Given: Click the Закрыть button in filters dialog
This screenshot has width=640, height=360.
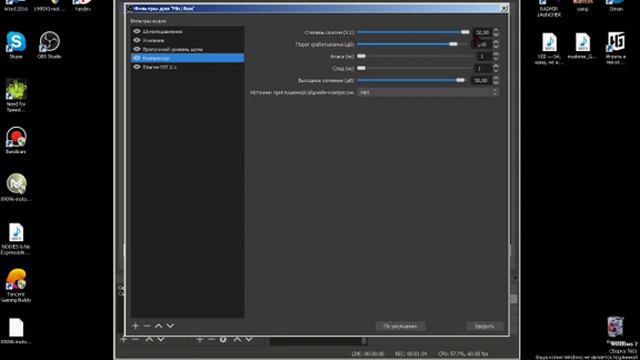Looking at the screenshot, I should pyautogui.click(x=484, y=326).
